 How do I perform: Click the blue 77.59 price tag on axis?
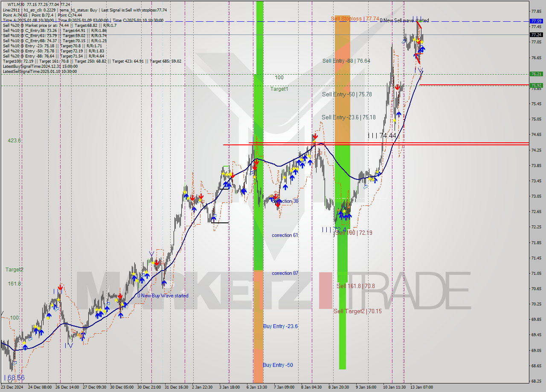pyautogui.click(x=536, y=21)
